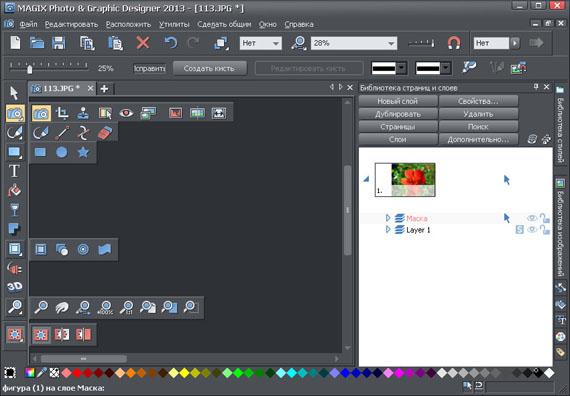Open the Утилиты menu
This screenshot has height=396, width=570.
click(174, 24)
